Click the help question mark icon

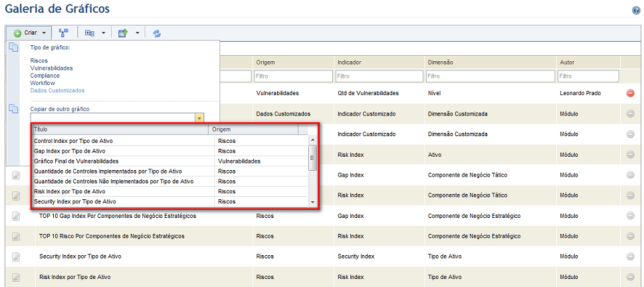[x=636, y=11]
